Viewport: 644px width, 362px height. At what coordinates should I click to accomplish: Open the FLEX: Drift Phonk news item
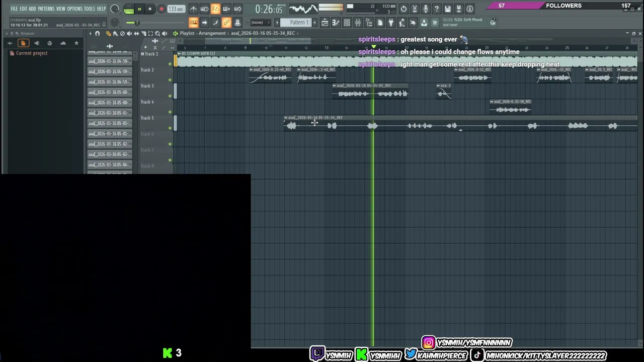point(463,22)
